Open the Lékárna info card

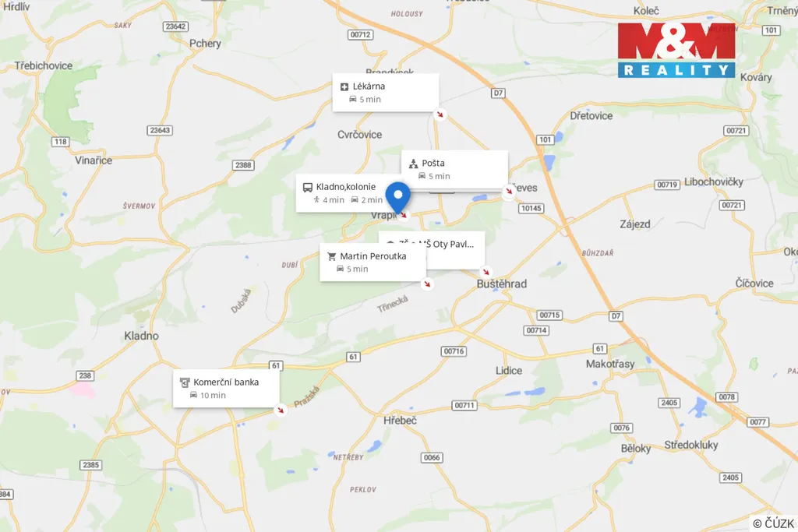[386, 93]
